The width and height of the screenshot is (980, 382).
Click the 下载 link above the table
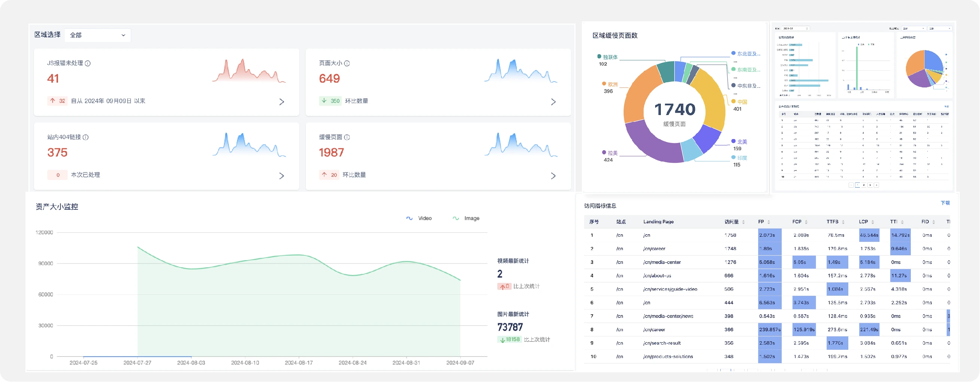[x=945, y=203]
